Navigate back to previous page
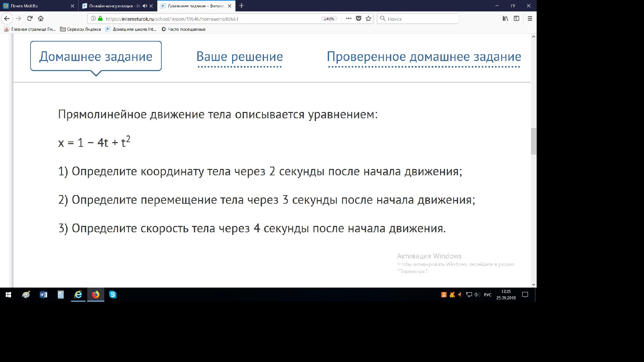 tap(7, 18)
